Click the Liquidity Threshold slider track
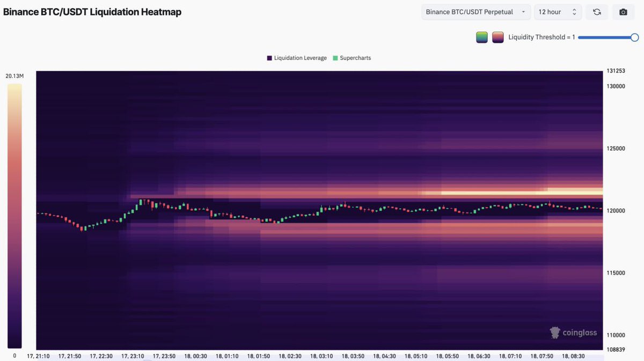This screenshot has width=644, height=361. tap(606, 38)
